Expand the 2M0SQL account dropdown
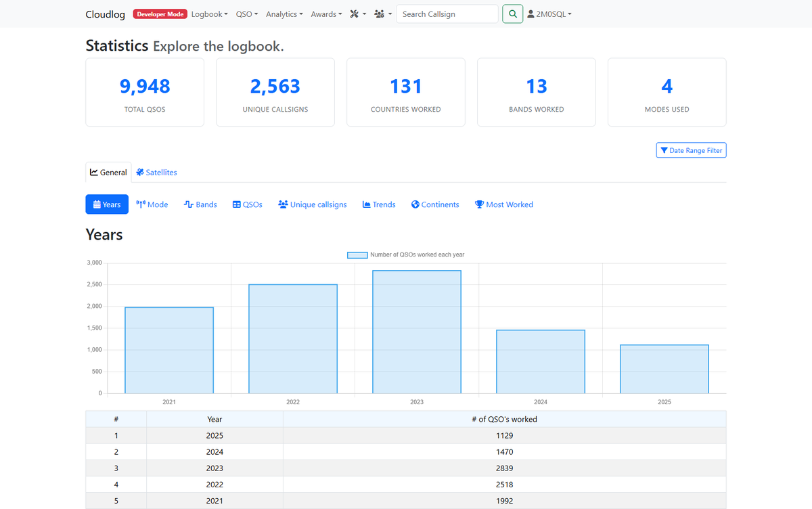 [x=549, y=14]
